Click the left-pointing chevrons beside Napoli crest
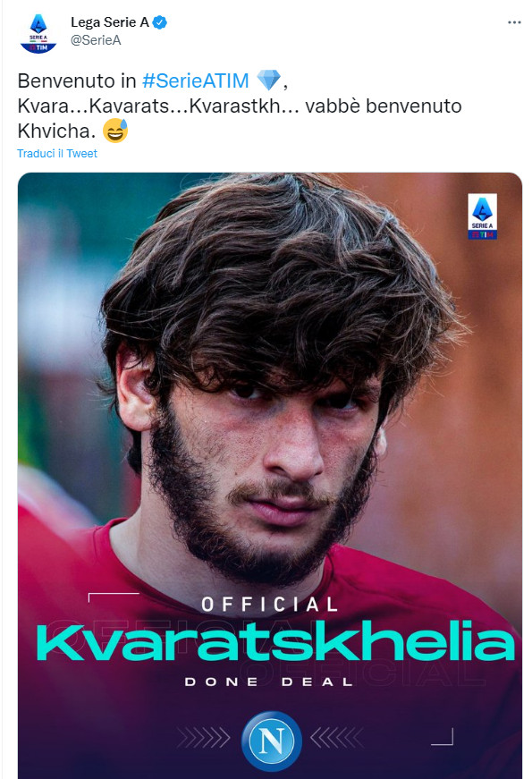 [337, 738]
